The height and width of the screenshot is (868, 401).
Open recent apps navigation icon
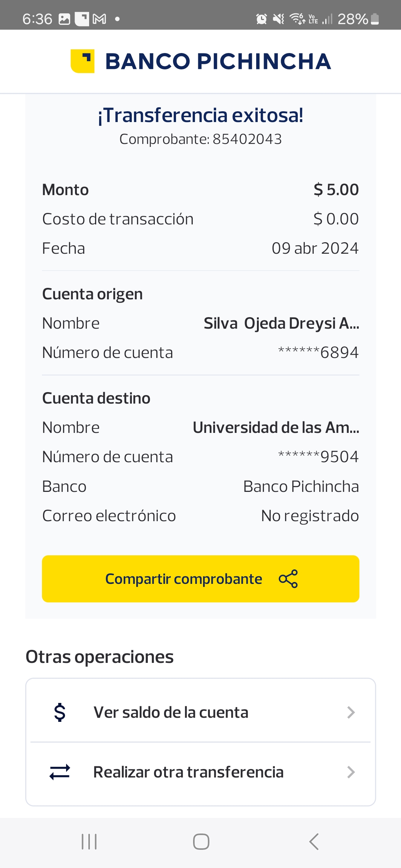point(89,842)
